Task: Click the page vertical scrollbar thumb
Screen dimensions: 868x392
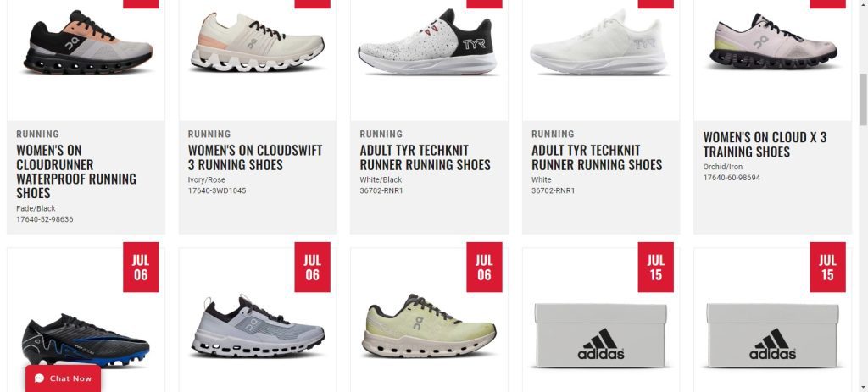Action: click(x=862, y=100)
